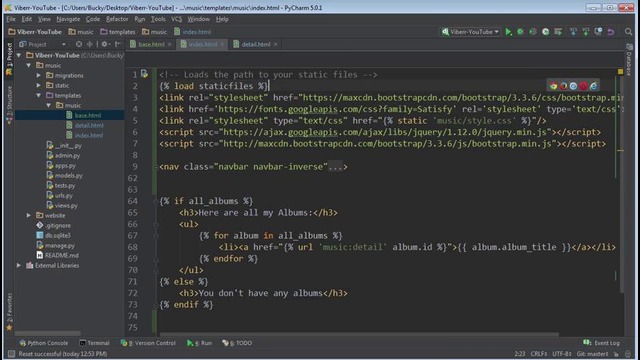This screenshot has width=640, height=360.
Task: Open the Python Console tool window
Action: [x=44, y=343]
